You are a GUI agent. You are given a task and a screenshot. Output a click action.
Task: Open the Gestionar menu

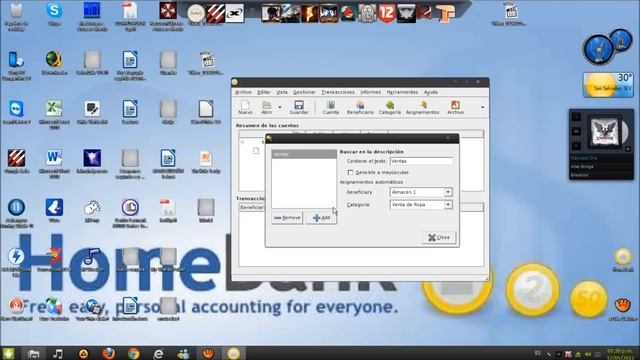(304, 92)
